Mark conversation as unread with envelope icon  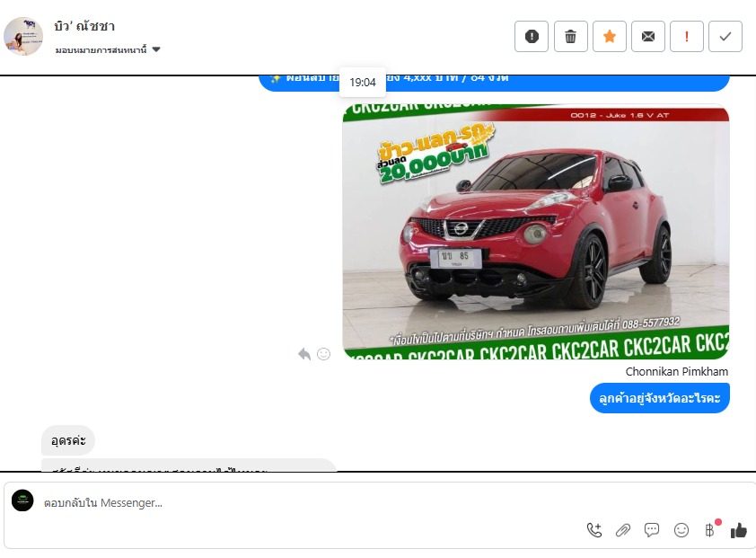pos(648,37)
